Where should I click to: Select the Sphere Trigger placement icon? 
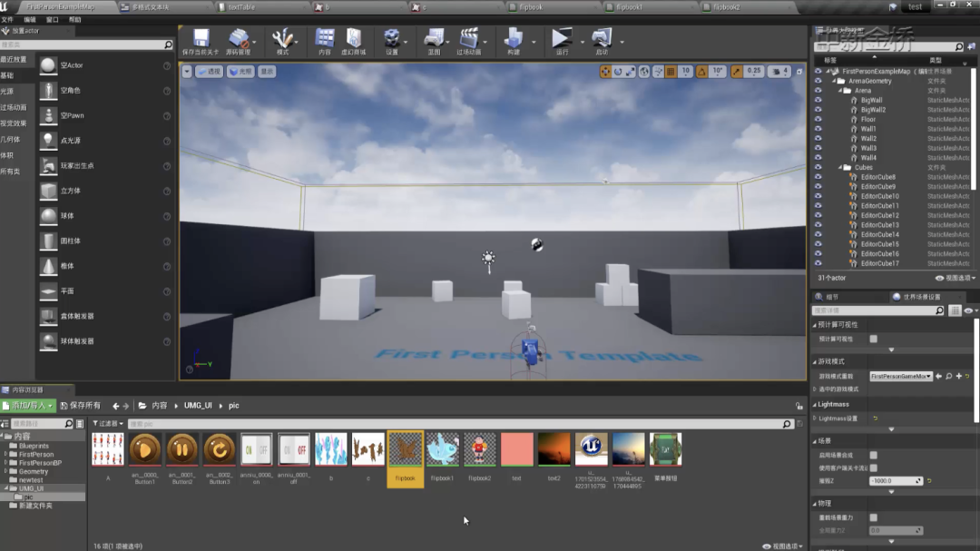pos(48,340)
